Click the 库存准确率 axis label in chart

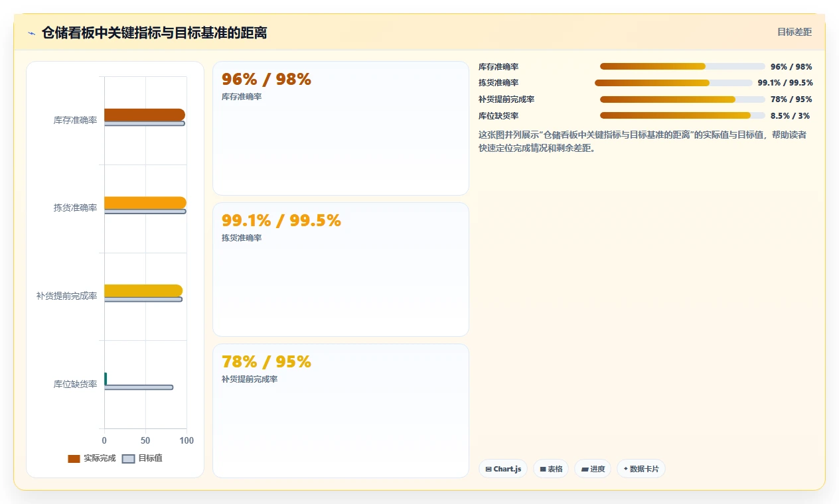75,120
